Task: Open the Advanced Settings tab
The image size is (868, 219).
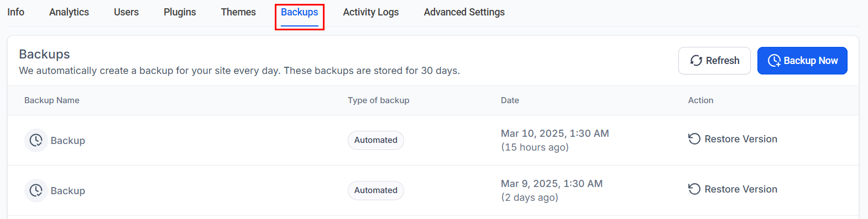Action: 464,12
